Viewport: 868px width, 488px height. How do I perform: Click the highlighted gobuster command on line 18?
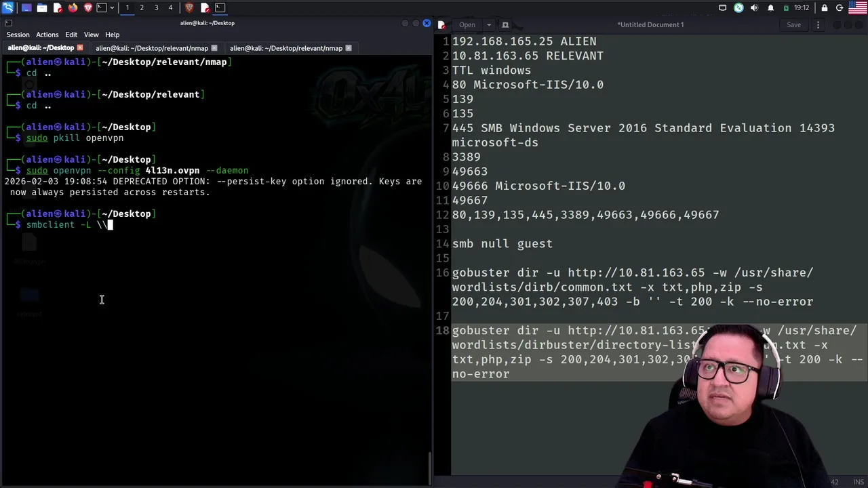(x=657, y=352)
